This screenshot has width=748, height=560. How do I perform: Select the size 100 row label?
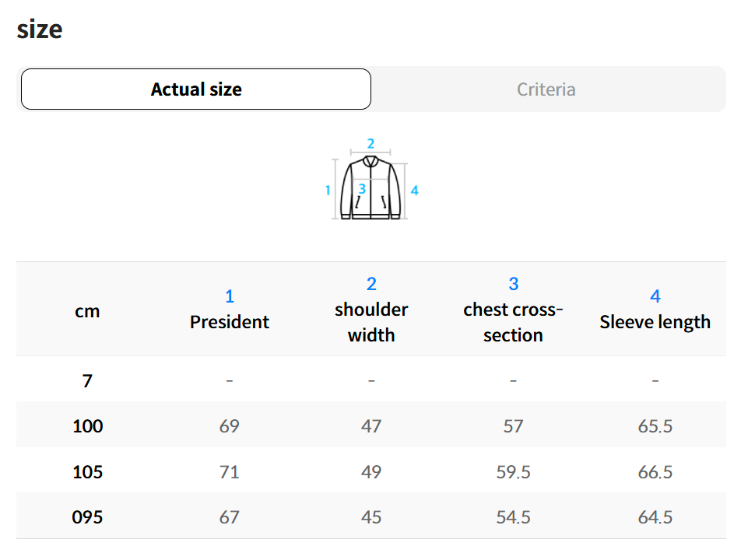87,426
